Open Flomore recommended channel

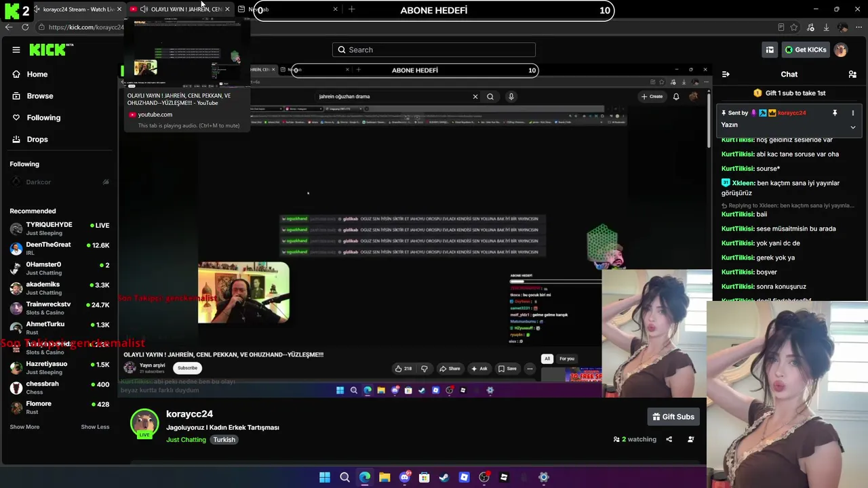tap(60, 407)
